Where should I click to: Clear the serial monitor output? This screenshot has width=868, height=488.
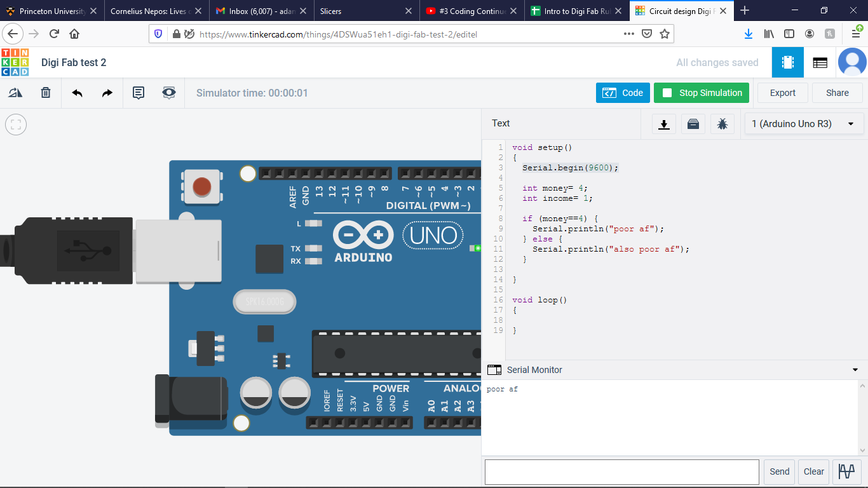point(813,471)
